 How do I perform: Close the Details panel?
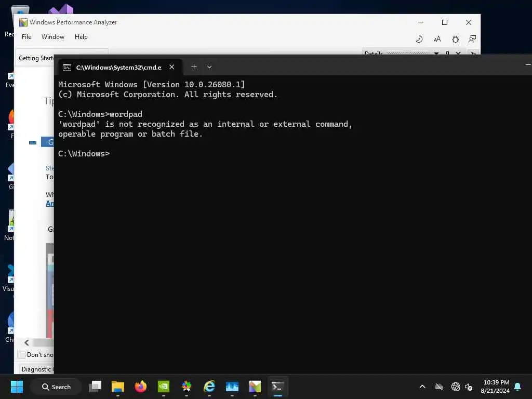[458, 54]
